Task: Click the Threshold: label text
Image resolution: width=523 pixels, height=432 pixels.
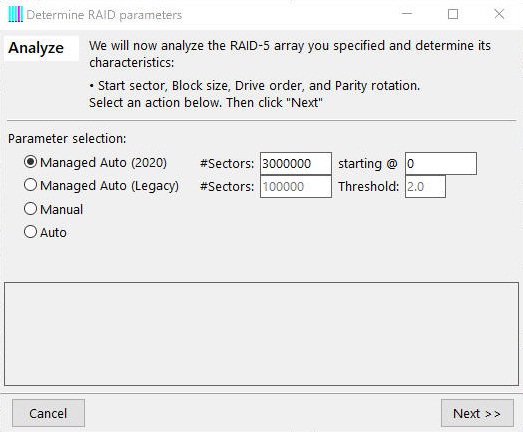Action: (369, 186)
